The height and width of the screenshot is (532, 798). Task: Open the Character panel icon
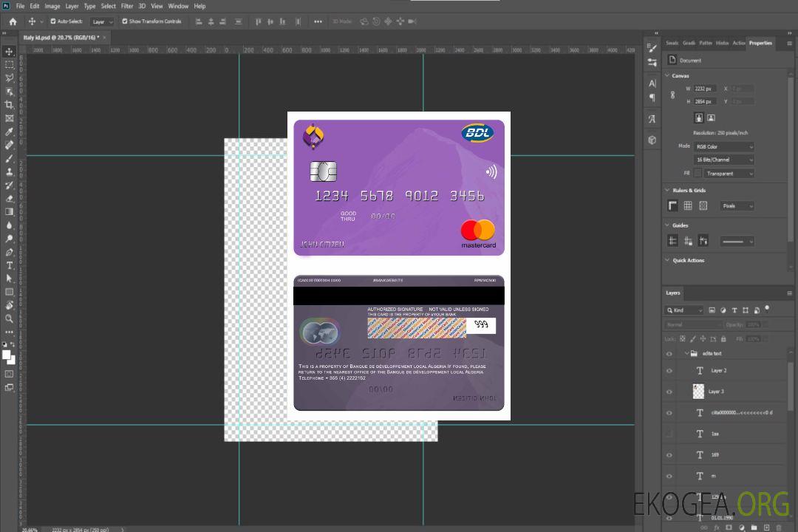(652, 83)
